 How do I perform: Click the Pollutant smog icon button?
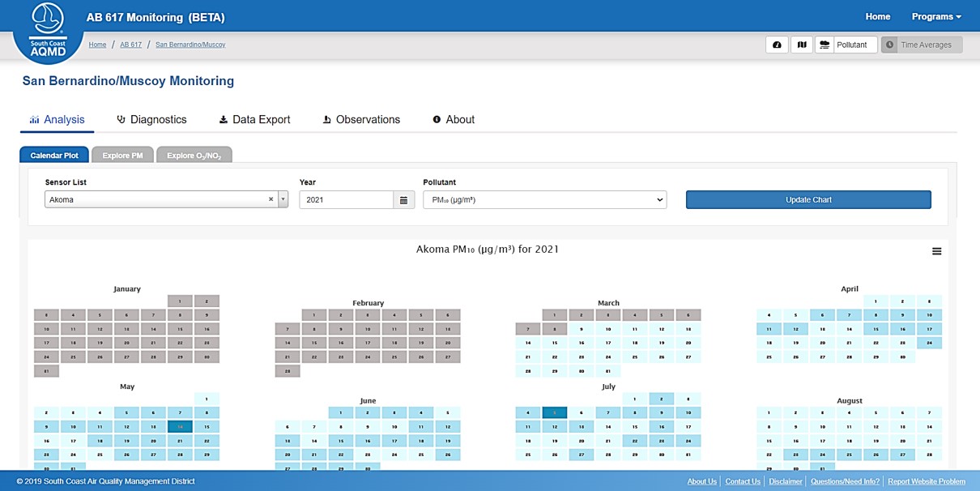(x=824, y=45)
